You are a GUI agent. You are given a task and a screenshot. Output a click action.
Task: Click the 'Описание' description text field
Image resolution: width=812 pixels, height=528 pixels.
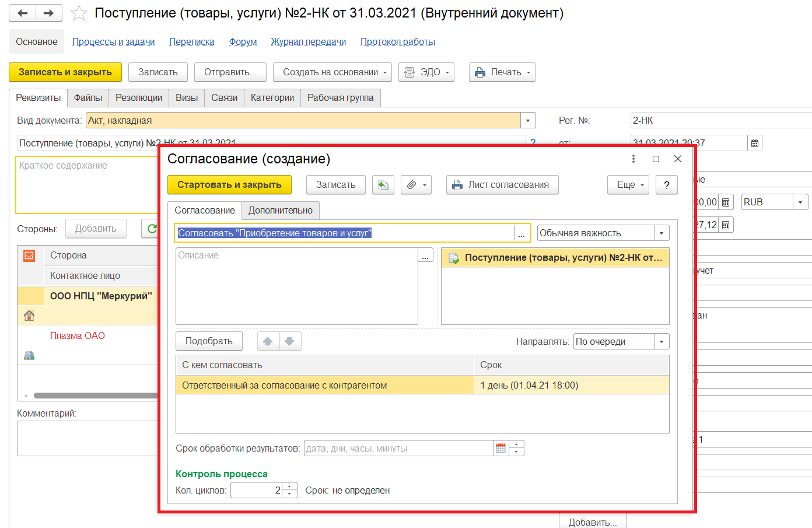(296, 286)
